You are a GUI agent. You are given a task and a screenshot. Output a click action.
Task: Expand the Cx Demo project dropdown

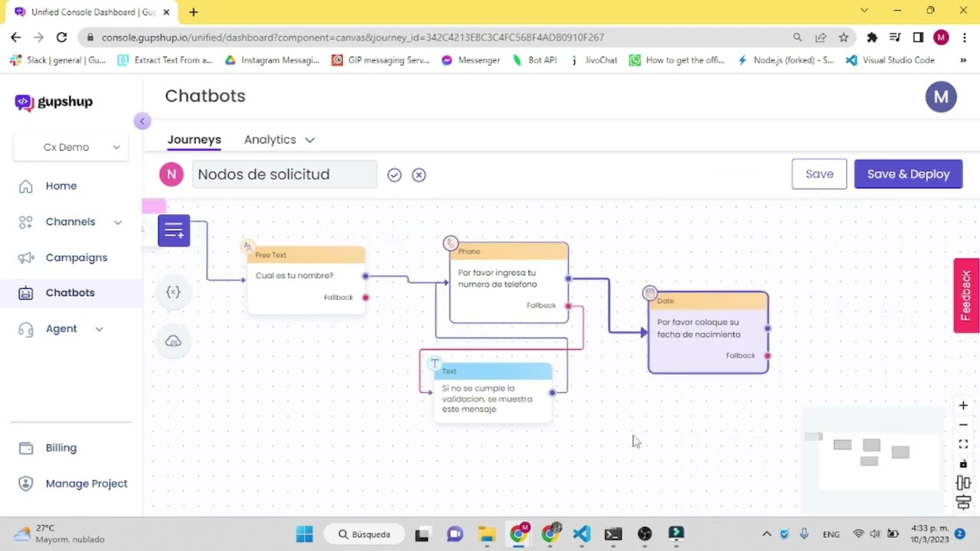coord(71,147)
